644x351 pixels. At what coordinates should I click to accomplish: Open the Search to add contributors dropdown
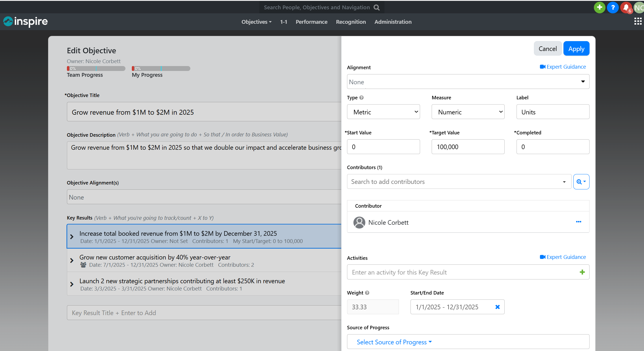tap(459, 182)
